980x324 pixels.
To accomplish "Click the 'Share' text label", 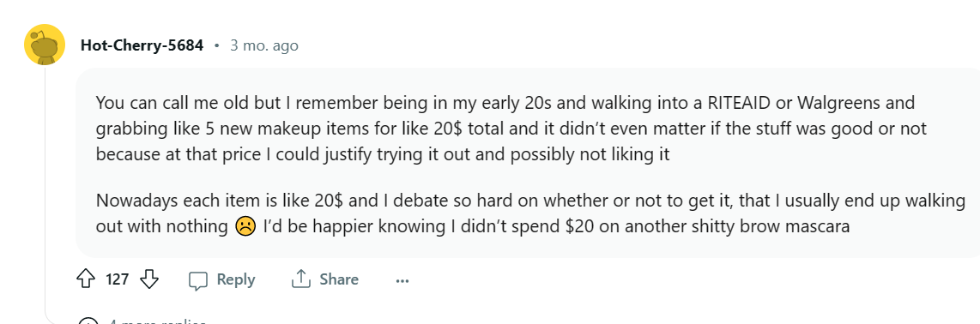I will point(339,279).
